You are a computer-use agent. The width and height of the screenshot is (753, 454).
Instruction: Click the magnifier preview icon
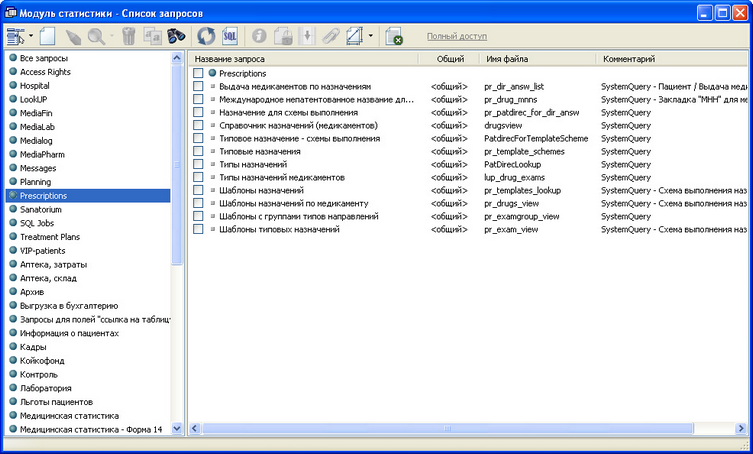97,36
